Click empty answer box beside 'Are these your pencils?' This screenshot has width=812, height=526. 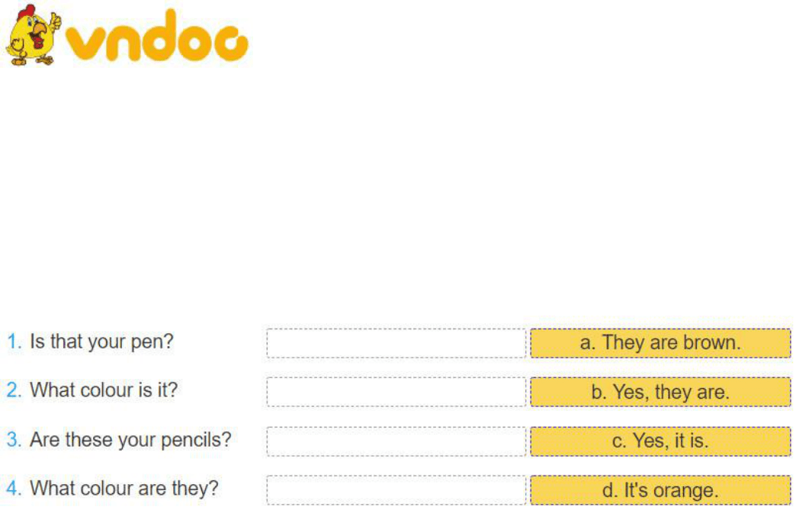(x=396, y=441)
